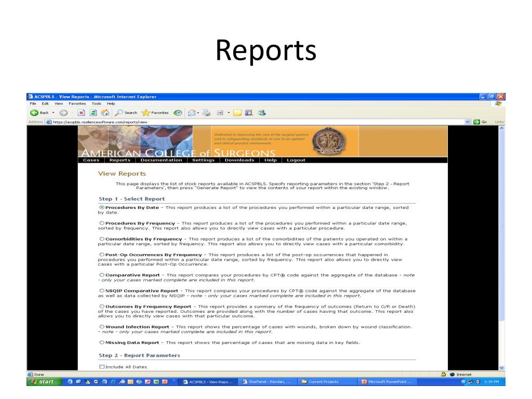Switch to Current Projects taskbar folder
Image resolution: width=532 pixels, height=399 pixels.
tap(326, 382)
